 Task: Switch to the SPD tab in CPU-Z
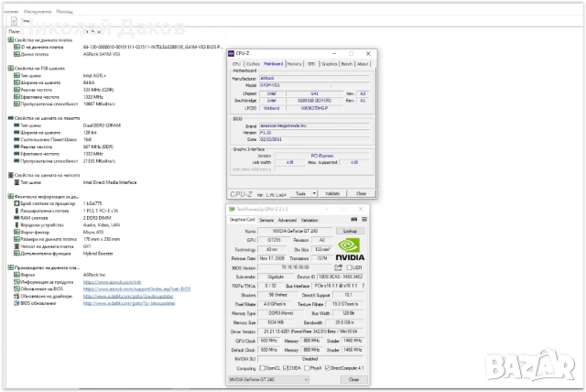click(311, 64)
